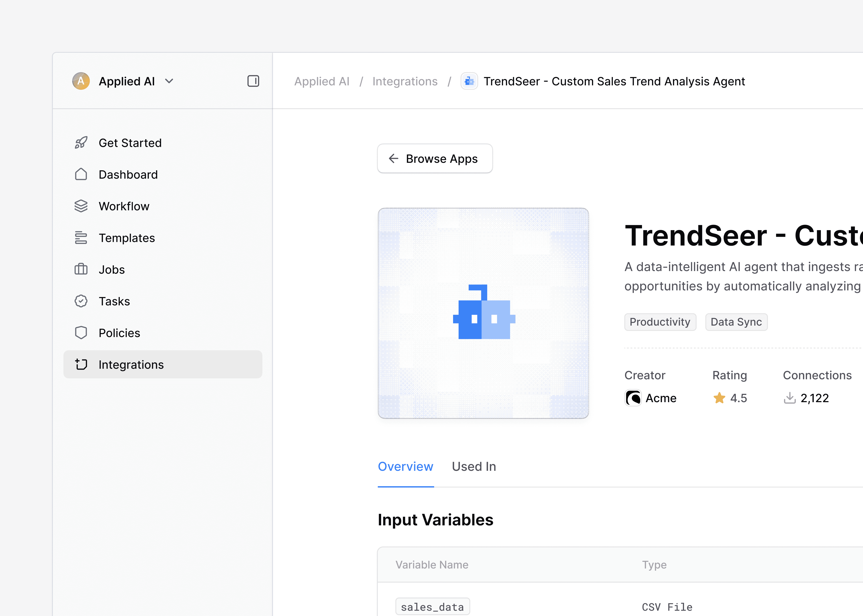This screenshot has height=616, width=863.
Task: Click the Templates stacked-bars icon
Action: click(81, 238)
